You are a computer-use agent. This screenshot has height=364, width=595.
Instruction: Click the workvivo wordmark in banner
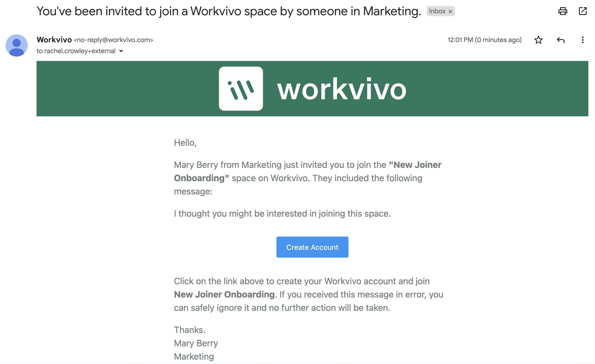coord(342,89)
